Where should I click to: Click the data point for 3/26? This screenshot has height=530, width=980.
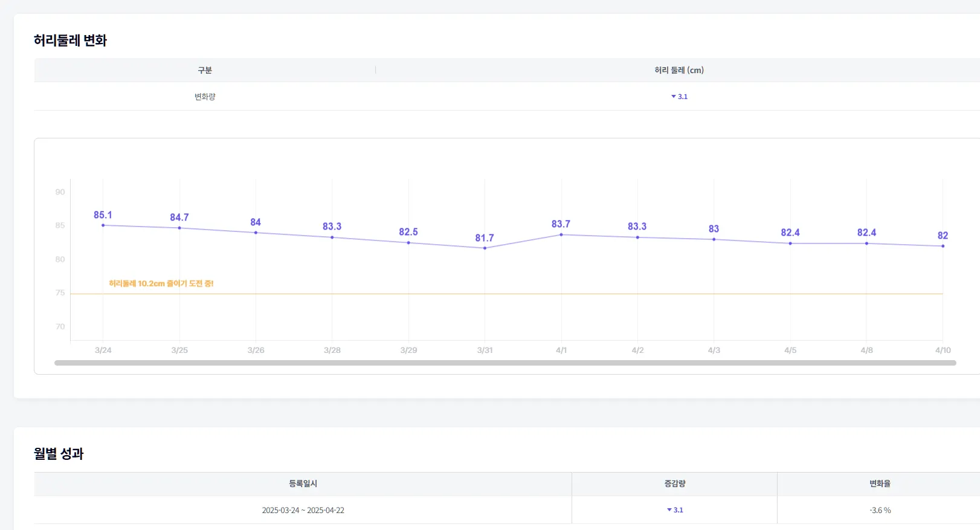point(256,233)
